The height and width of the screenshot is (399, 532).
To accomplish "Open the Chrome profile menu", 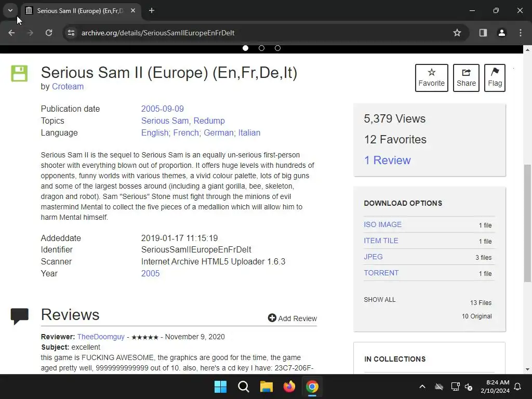I will pyautogui.click(x=501, y=33).
